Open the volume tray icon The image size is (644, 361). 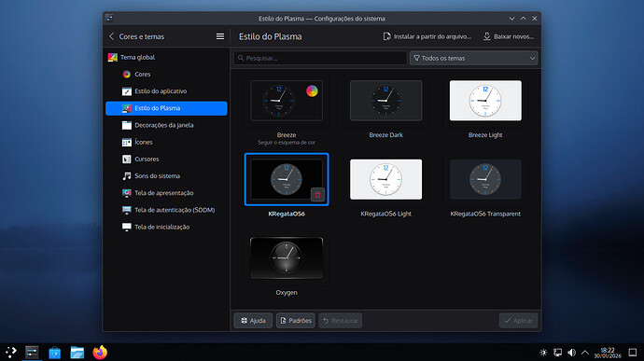pyautogui.click(x=571, y=353)
